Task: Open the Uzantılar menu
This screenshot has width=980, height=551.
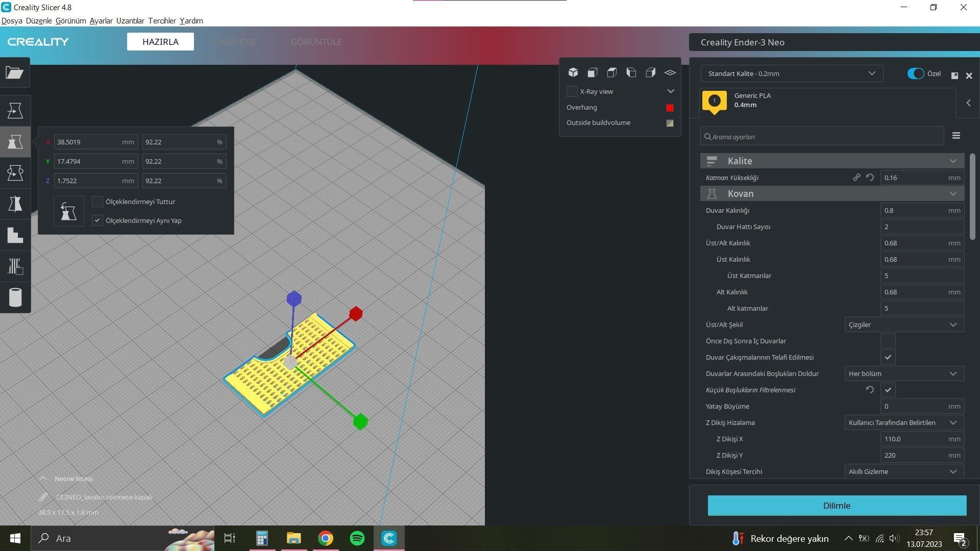Action: tap(130, 21)
